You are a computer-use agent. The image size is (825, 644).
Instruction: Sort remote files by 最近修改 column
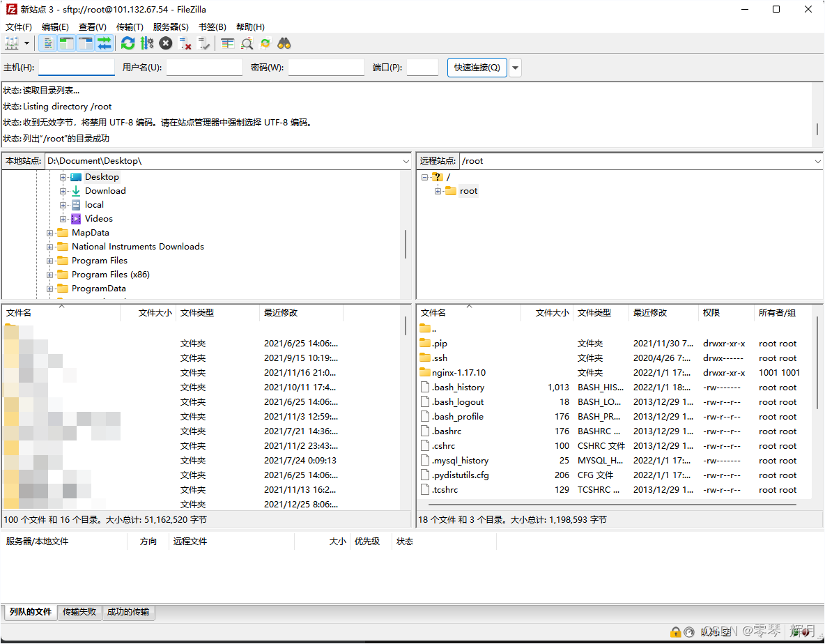(663, 313)
